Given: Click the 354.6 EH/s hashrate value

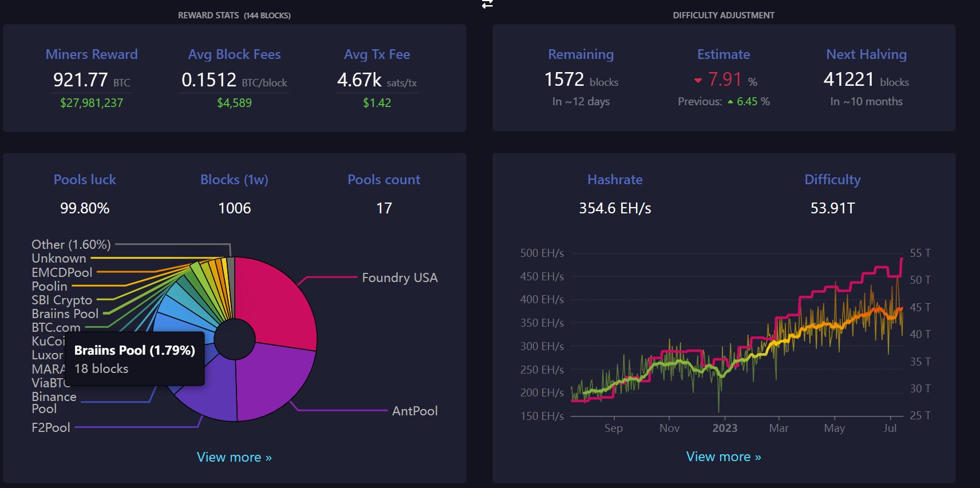Looking at the screenshot, I should pyautogui.click(x=615, y=208).
